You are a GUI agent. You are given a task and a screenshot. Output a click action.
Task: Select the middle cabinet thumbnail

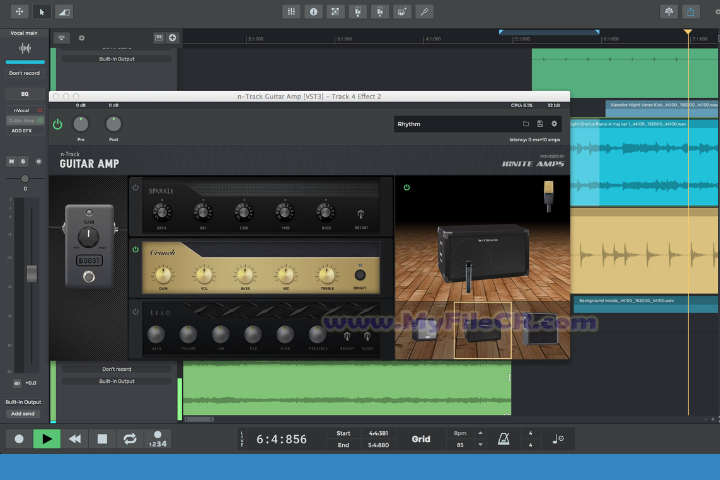click(x=483, y=330)
